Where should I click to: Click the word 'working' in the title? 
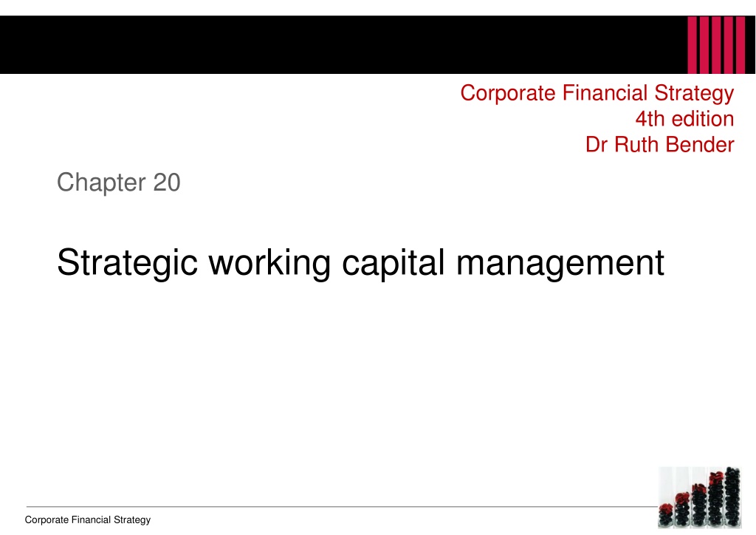click(269, 263)
